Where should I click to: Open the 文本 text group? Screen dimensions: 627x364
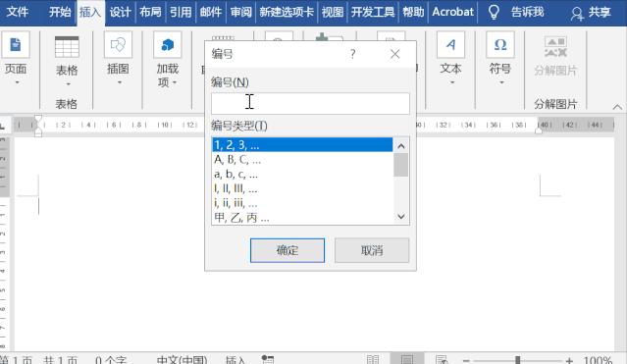450,58
